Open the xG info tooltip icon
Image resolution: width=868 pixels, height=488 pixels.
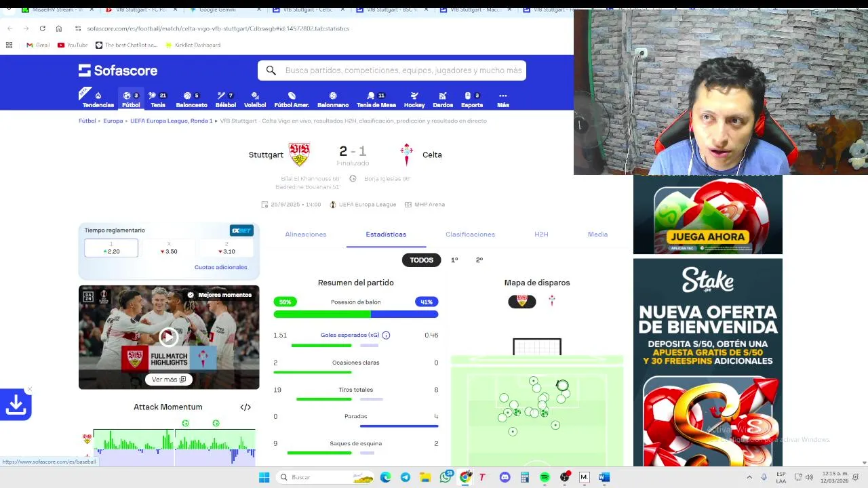(386, 335)
